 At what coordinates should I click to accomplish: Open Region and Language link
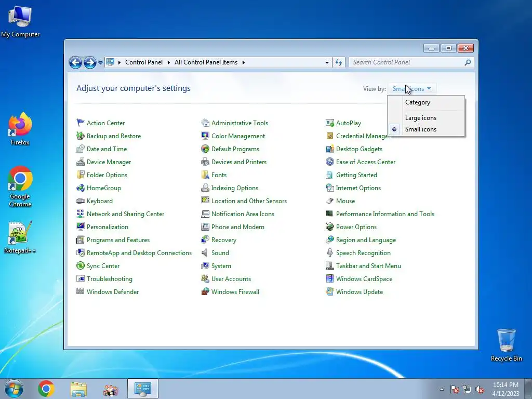pos(366,240)
